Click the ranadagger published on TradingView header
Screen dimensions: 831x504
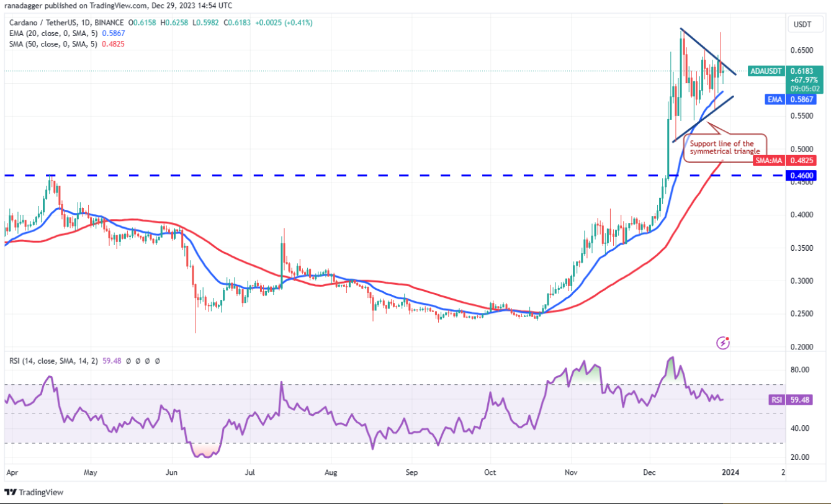(118, 5)
